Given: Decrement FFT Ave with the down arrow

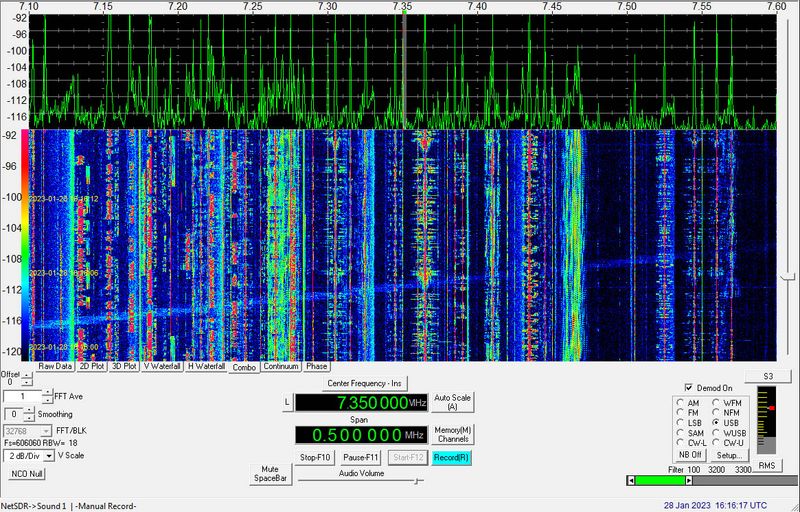Looking at the screenshot, I should (x=47, y=400).
